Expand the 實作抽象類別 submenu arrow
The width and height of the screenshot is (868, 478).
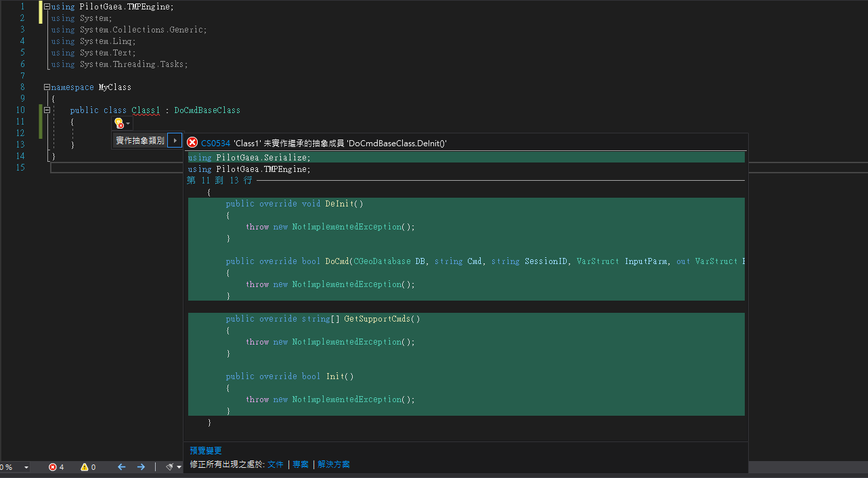click(175, 139)
